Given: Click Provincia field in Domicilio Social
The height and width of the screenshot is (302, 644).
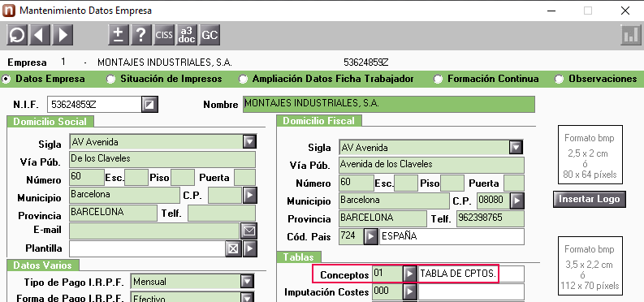Looking at the screenshot, I should 113,213.
